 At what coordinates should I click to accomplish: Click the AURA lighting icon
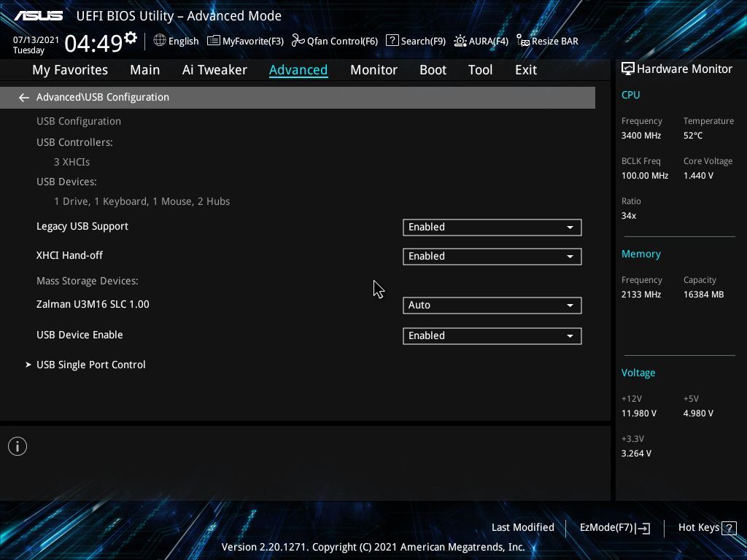pyautogui.click(x=460, y=41)
